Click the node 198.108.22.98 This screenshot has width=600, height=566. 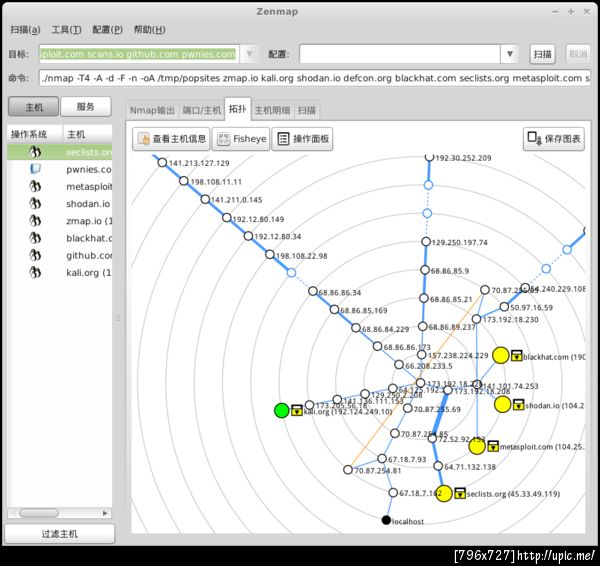pos(270,254)
